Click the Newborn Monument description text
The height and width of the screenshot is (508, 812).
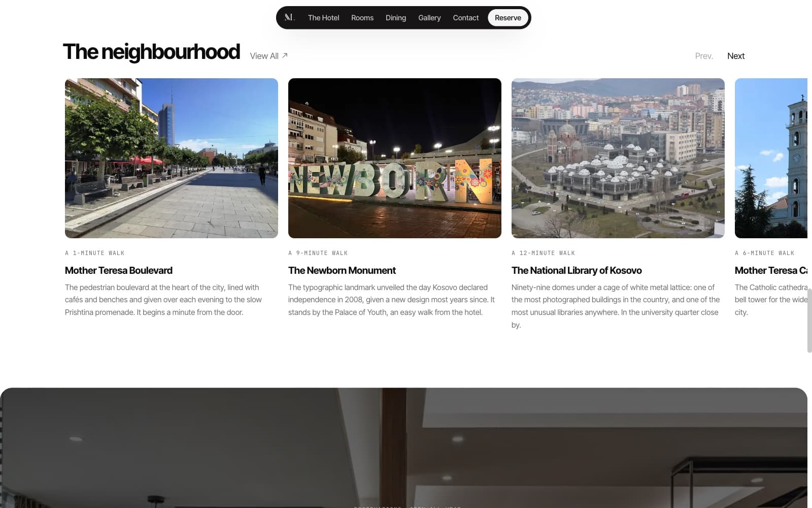point(391,300)
